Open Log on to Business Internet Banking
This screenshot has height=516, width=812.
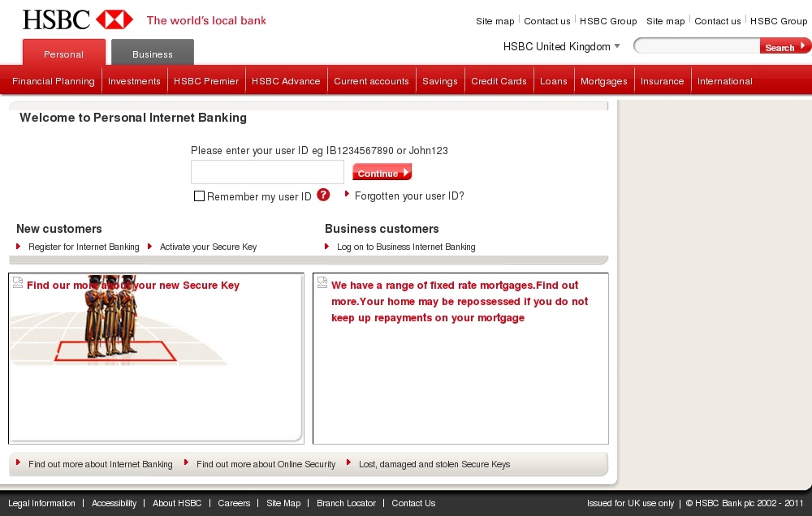[406, 247]
